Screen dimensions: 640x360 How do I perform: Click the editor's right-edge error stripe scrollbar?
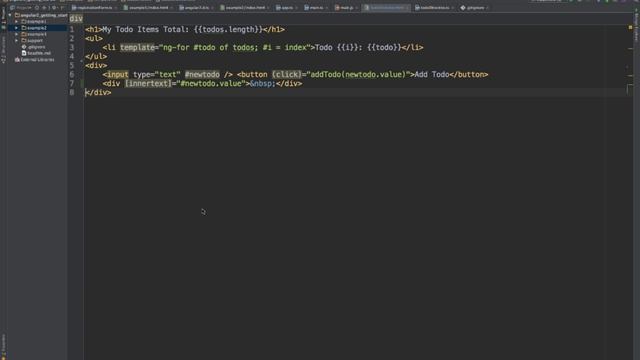pyautogui.click(x=630, y=192)
